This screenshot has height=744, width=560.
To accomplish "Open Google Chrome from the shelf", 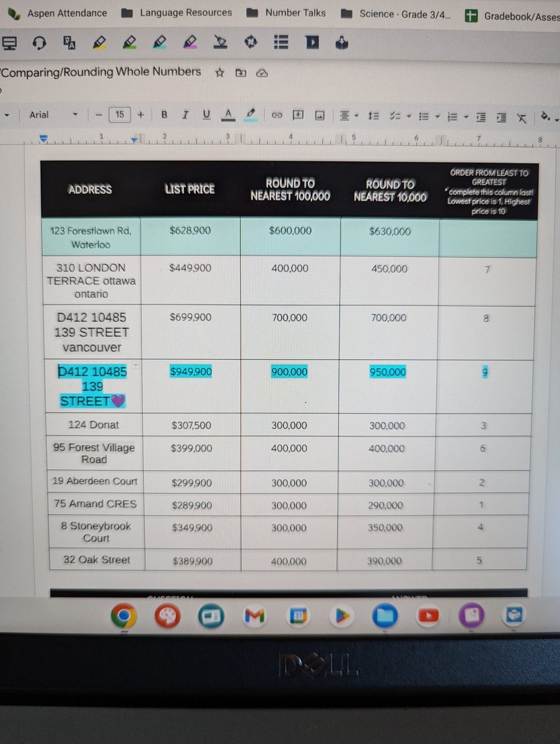I will [124, 616].
